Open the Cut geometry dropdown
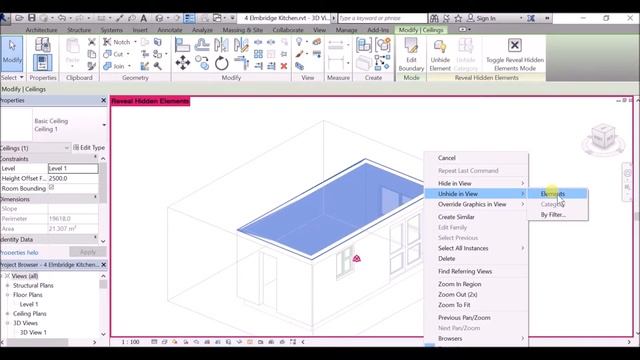This screenshot has height=360, width=640. tap(128, 54)
